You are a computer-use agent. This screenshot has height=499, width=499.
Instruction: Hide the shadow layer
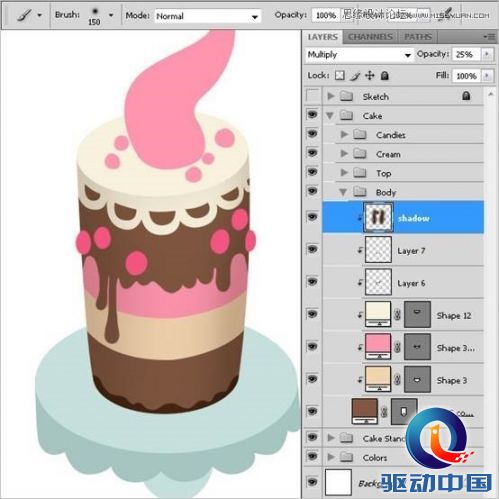(x=312, y=217)
